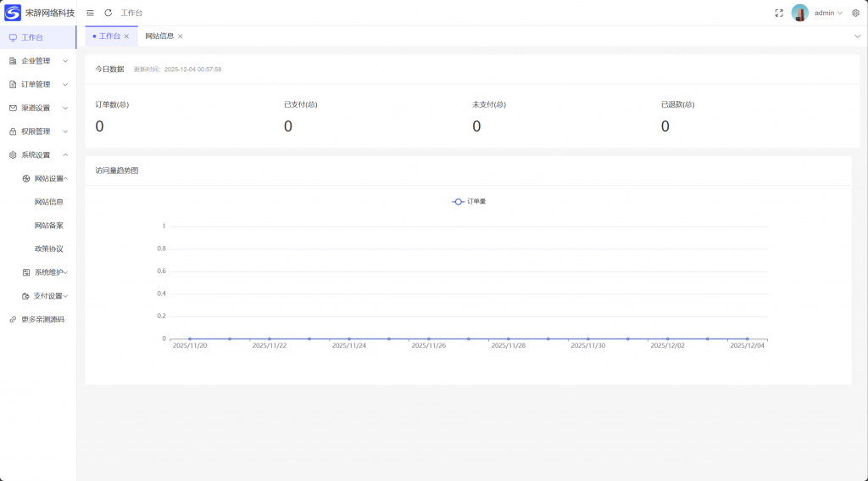Click the 宋辞网络科技 logo icon
Screen dimensions: 868x481
pos(13,13)
